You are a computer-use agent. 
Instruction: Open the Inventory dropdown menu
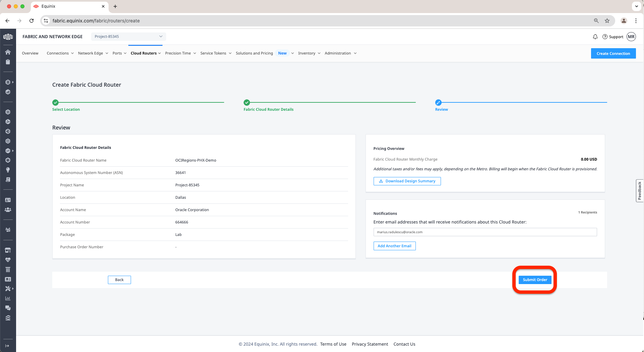tap(309, 53)
